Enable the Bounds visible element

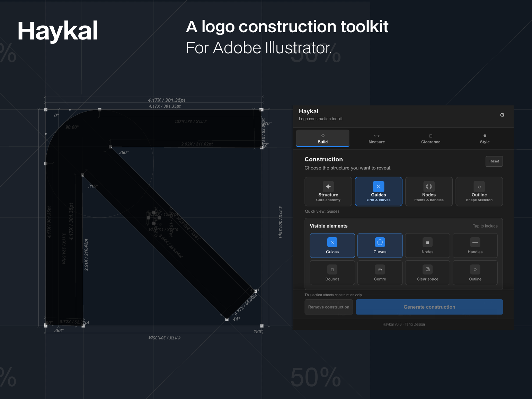click(332, 273)
